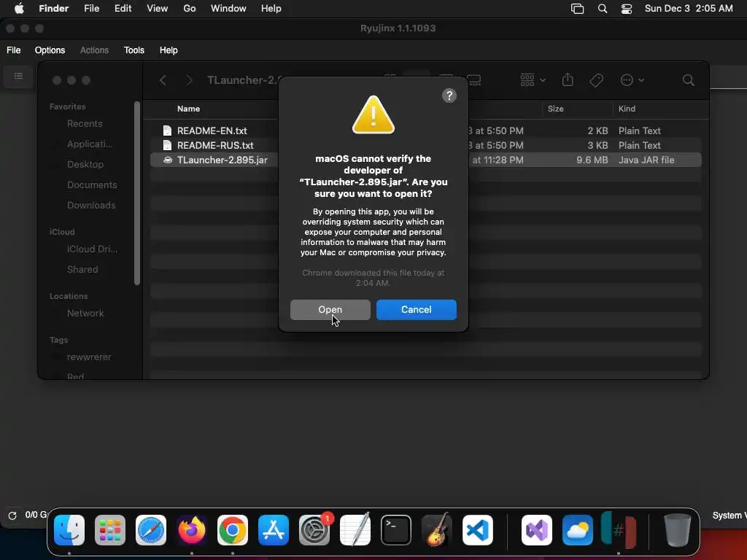The image size is (747, 560).
Task: Click the Finder search magnifier icon
Action: tap(688, 80)
